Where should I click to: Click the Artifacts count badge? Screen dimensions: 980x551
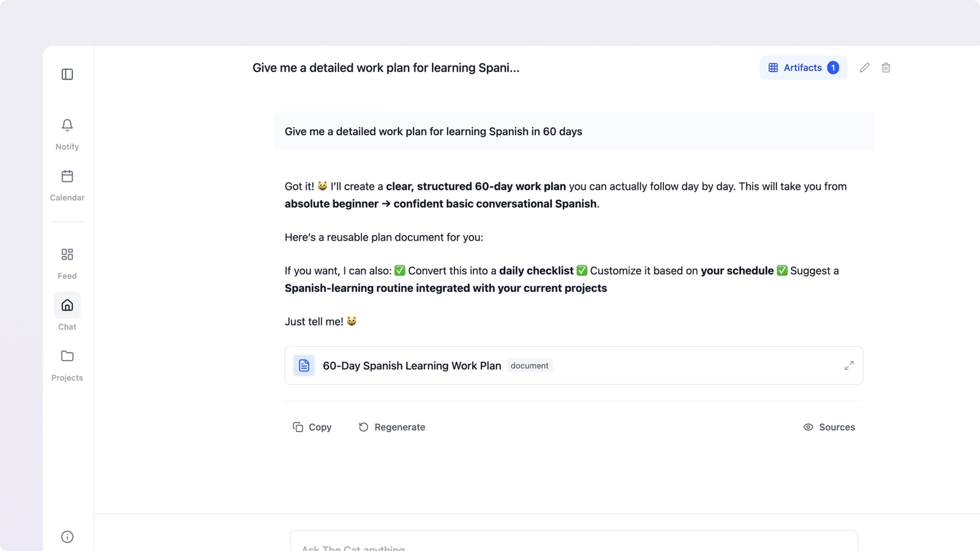(x=833, y=68)
